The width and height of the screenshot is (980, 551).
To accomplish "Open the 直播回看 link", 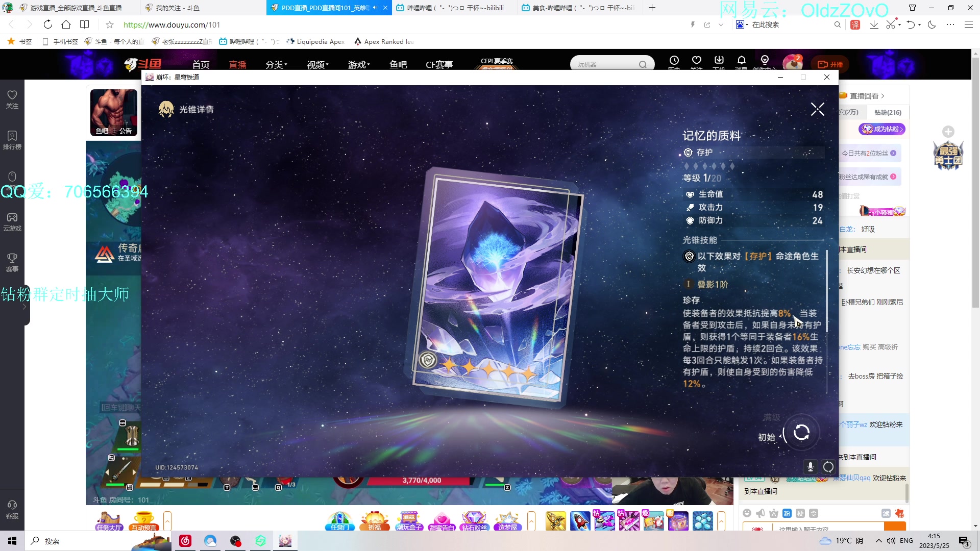I will 864,96.
